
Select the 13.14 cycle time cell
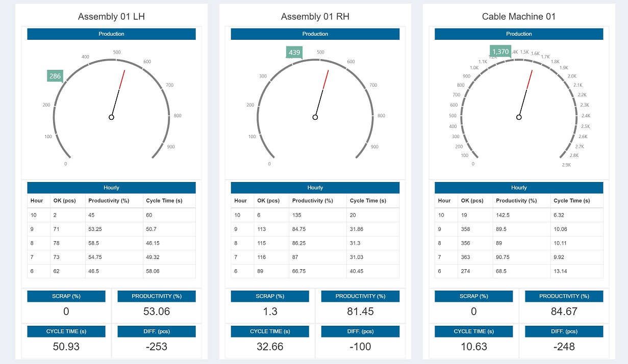click(x=576, y=271)
